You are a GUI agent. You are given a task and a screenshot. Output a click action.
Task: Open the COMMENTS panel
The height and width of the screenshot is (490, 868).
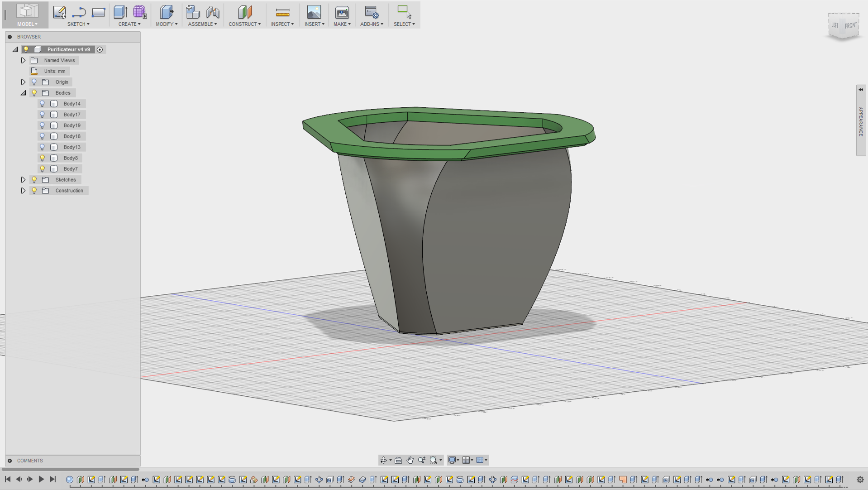coord(30,461)
